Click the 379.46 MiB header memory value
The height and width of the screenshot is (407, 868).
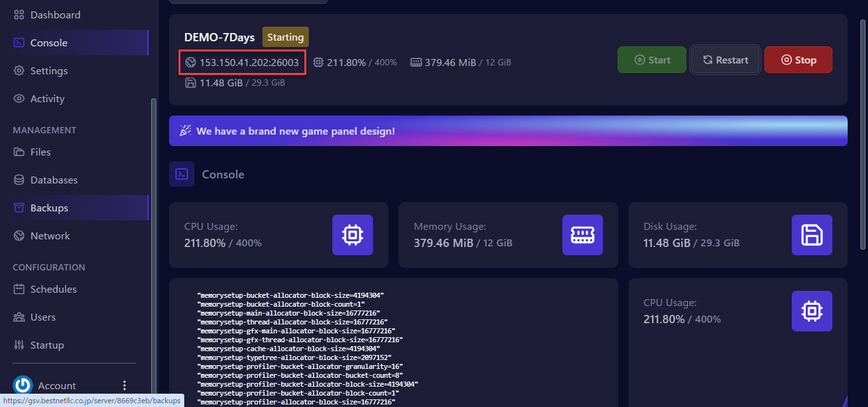(x=451, y=62)
